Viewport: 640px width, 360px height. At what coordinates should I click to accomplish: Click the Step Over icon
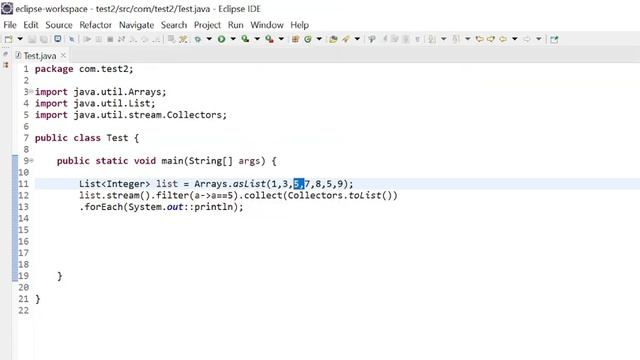(x=144, y=39)
